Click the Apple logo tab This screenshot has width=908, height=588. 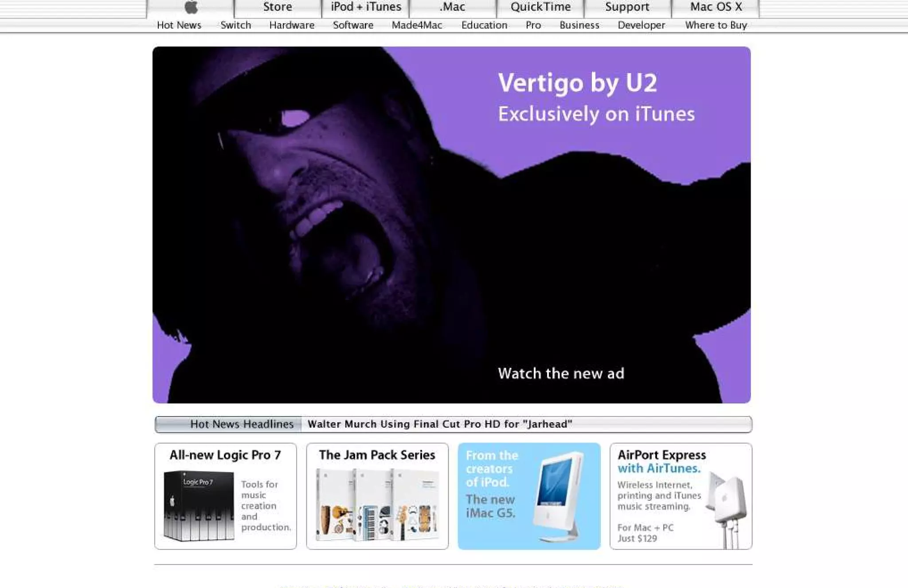191,8
